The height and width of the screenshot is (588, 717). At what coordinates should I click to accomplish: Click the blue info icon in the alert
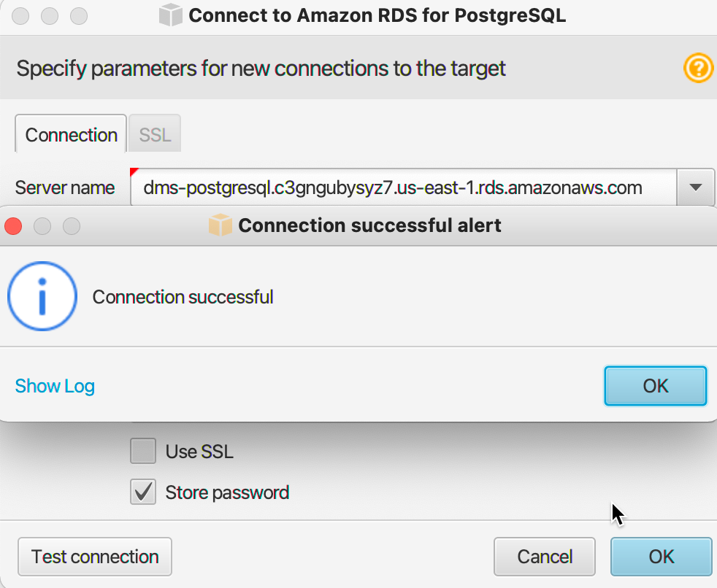42,296
